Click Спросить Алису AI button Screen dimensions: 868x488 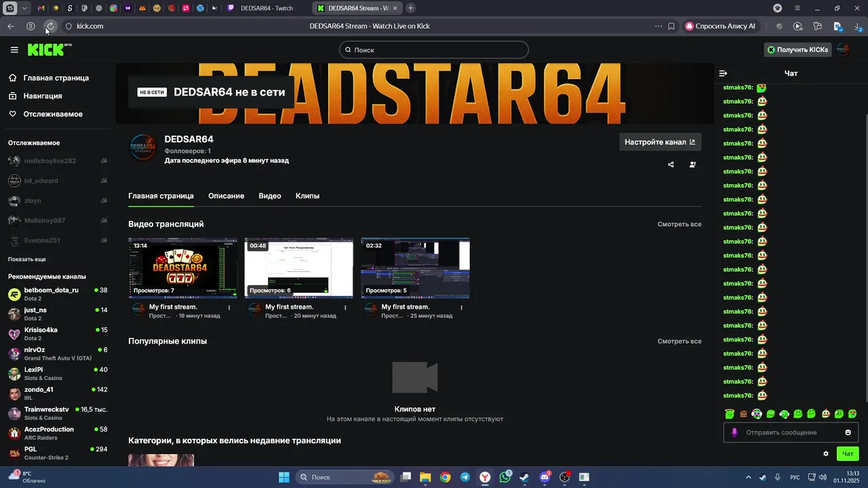click(x=720, y=26)
